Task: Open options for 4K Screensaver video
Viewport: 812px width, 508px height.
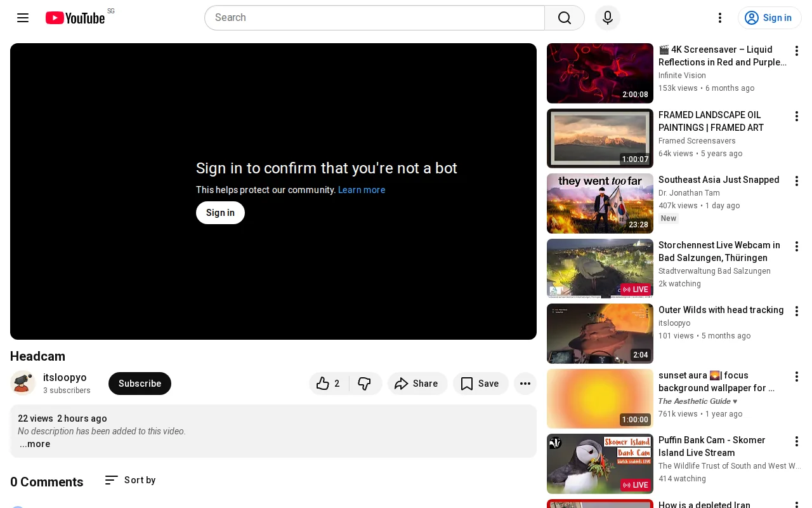Action: click(797, 51)
